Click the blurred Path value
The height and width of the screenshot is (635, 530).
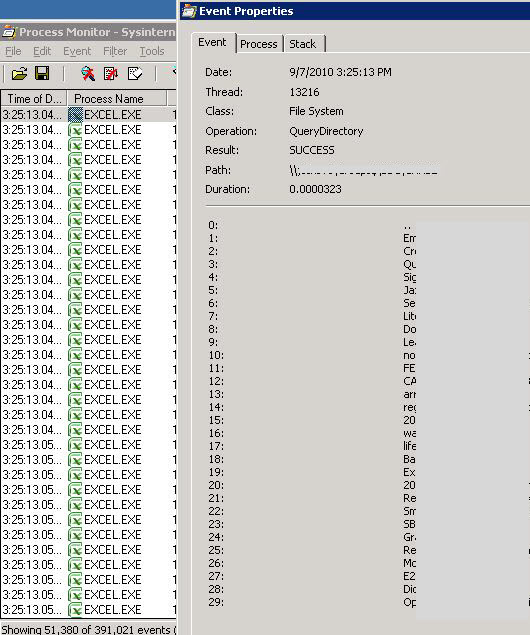coord(364,170)
